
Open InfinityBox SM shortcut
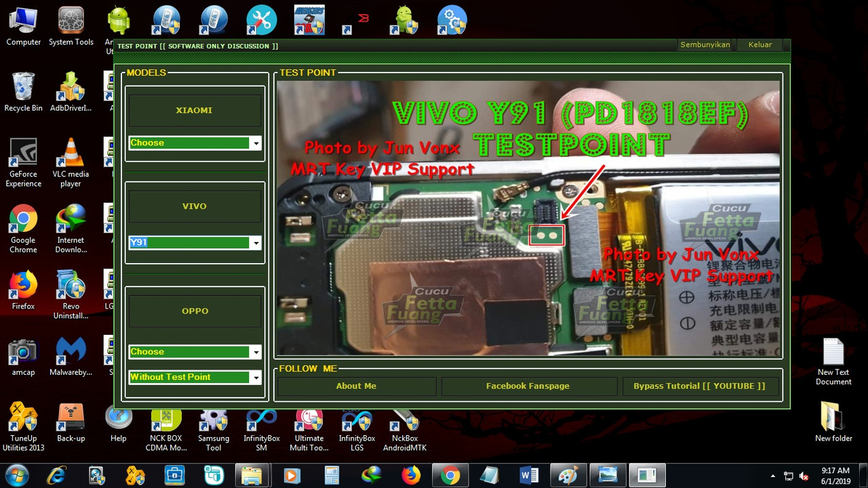click(x=261, y=430)
